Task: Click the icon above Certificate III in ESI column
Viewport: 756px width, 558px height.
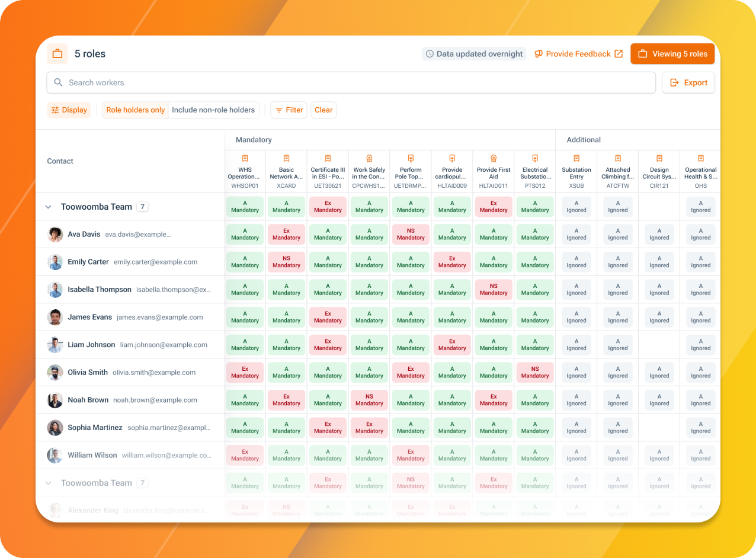Action: [328, 159]
